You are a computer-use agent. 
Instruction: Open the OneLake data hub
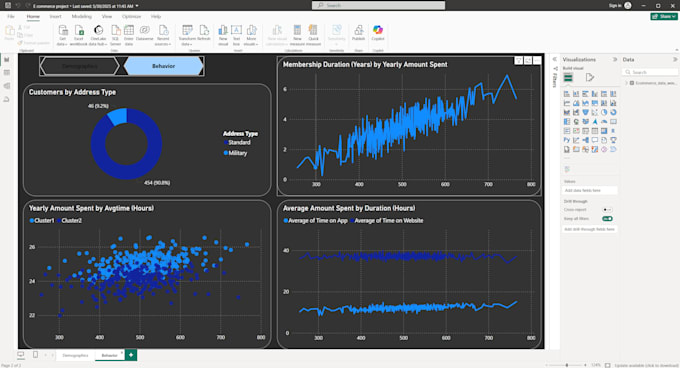[x=98, y=35]
